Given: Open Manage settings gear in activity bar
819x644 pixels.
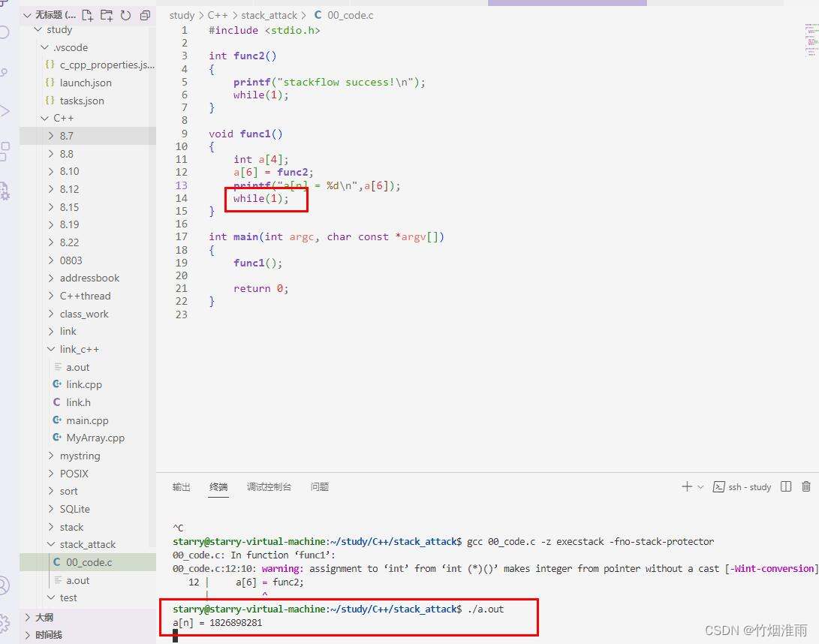Looking at the screenshot, I should point(5,623).
